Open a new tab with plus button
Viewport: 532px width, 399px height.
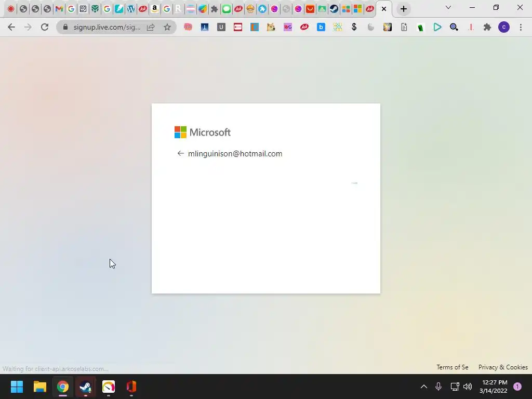click(x=403, y=9)
